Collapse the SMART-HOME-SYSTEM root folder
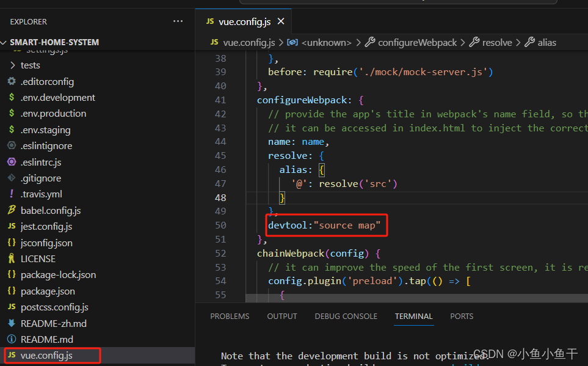The height and width of the screenshot is (366, 588). point(54,42)
